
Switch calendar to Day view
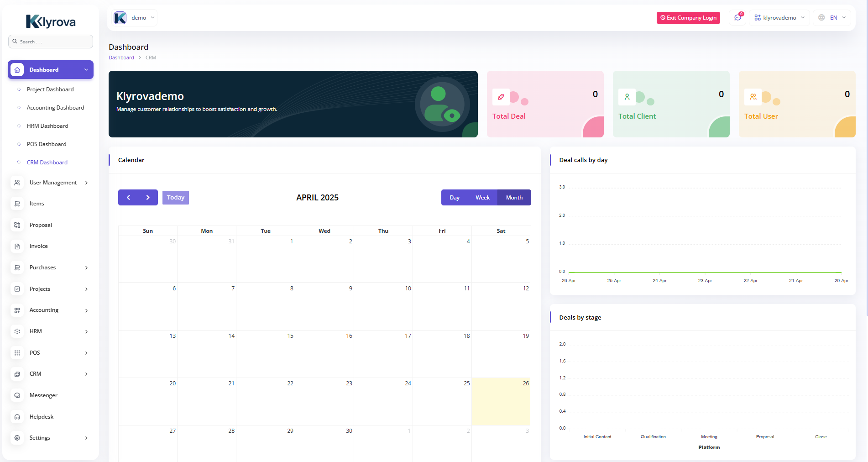click(x=454, y=198)
